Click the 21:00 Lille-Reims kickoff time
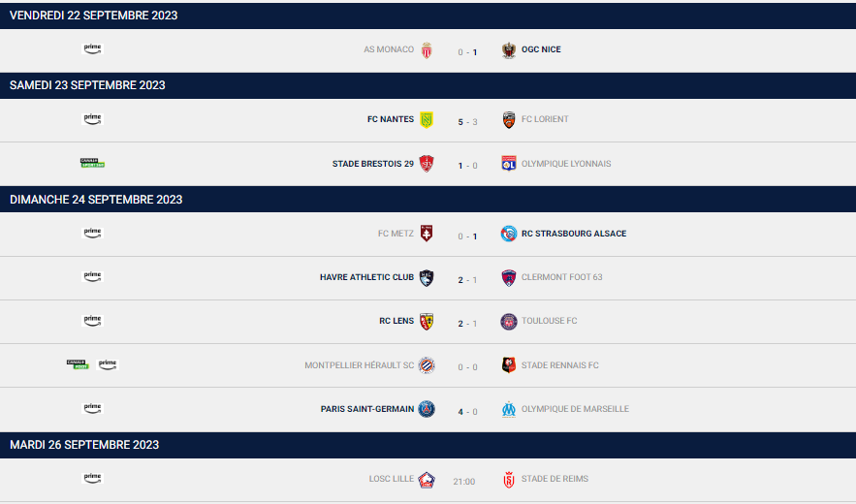This screenshot has width=856, height=504. click(464, 482)
